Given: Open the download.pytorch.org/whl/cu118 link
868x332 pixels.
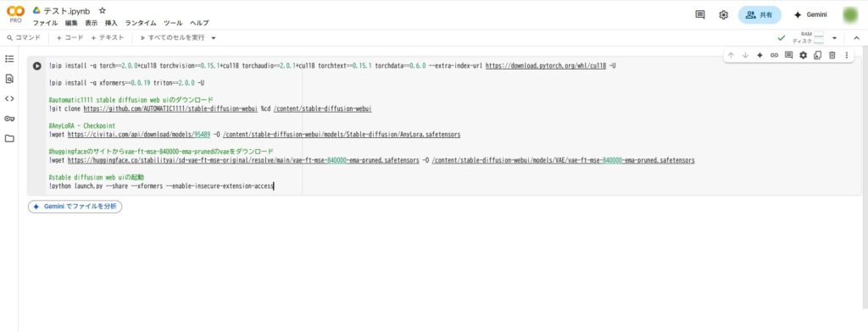Looking at the screenshot, I should pos(546,66).
